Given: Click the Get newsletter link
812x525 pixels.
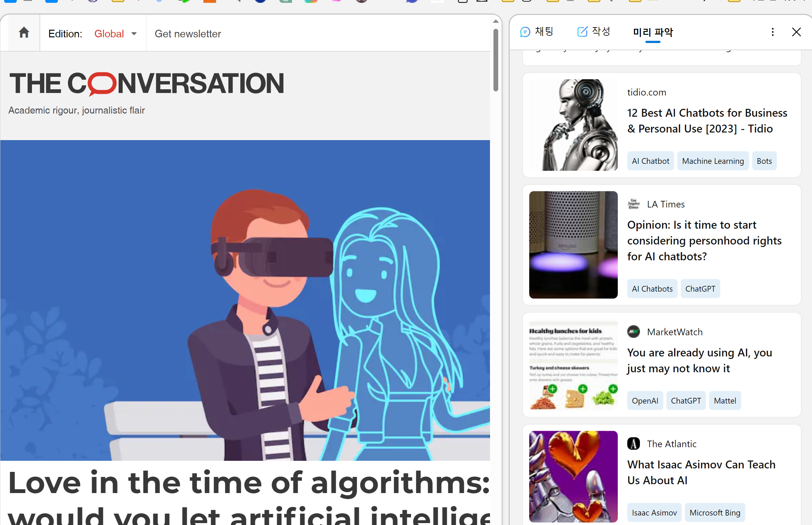Looking at the screenshot, I should 188,34.
